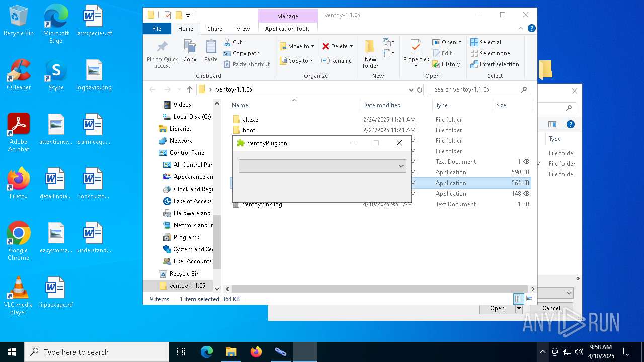Click the Edit ribbon command
The image size is (644, 362).
click(442, 53)
